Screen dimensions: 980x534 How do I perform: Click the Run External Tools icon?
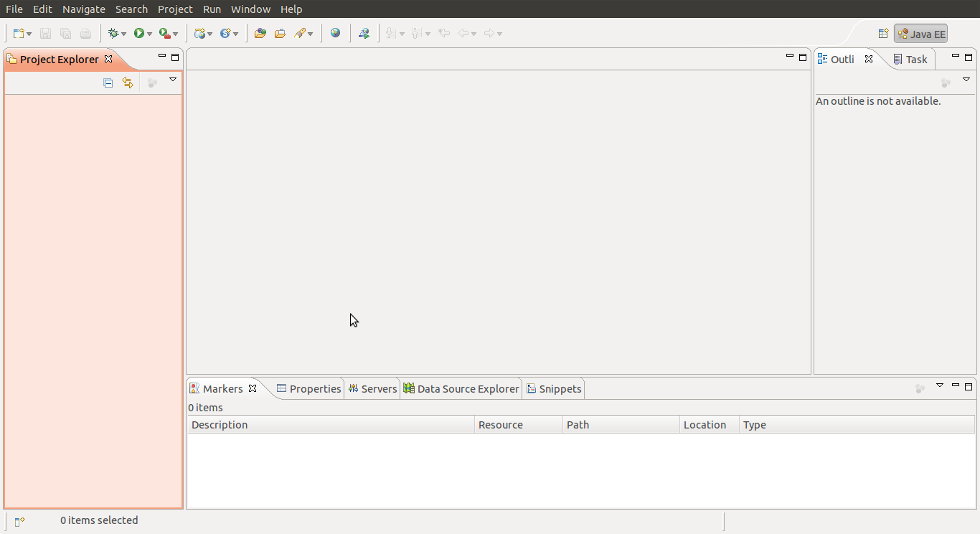tap(165, 33)
